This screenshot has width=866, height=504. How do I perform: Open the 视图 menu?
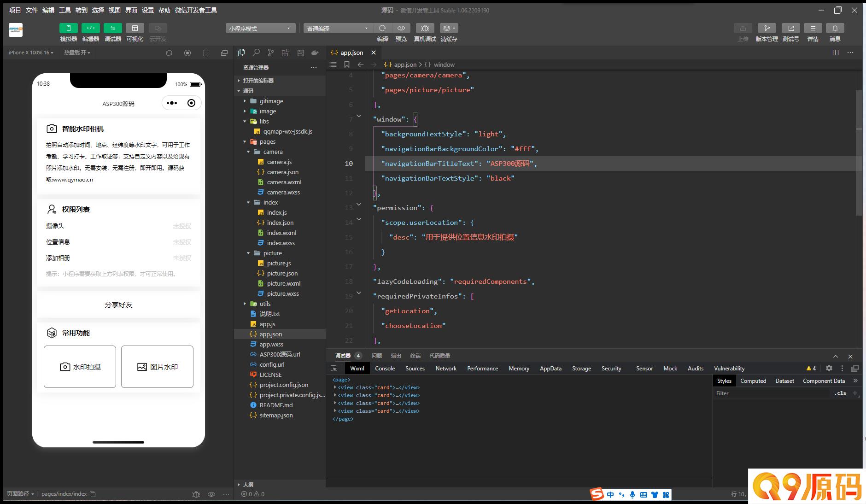coord(115,10)
